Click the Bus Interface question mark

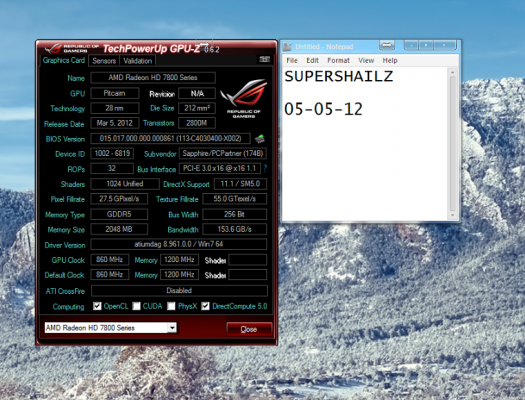(x=265, y=168)
